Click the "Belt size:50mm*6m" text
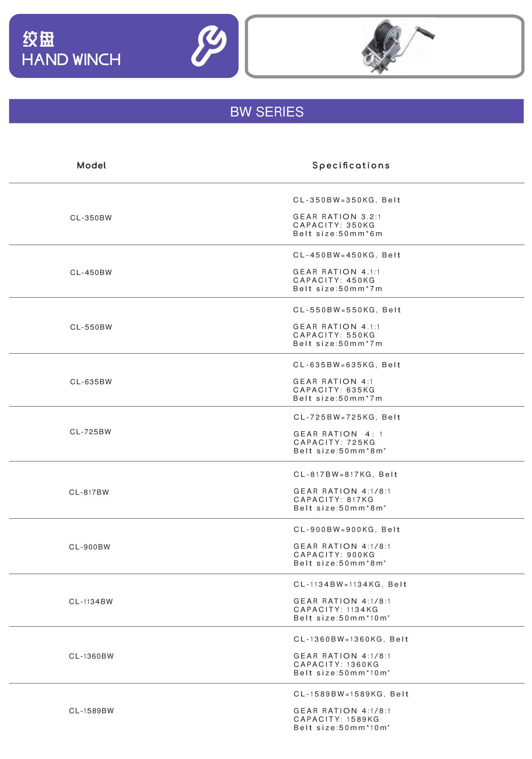 (338, 234)
